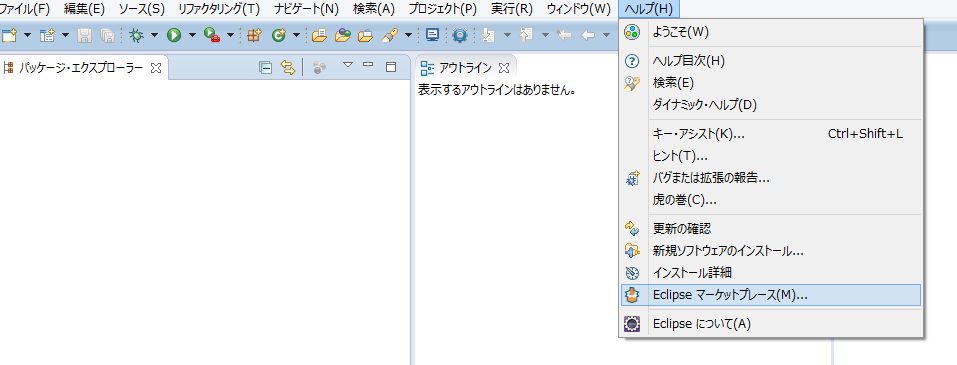Image resolution: width=957 pixels, height=365 pixels.
Task: Choose Welcome (ようこそ) from Help menu
Action: [770, 32]
